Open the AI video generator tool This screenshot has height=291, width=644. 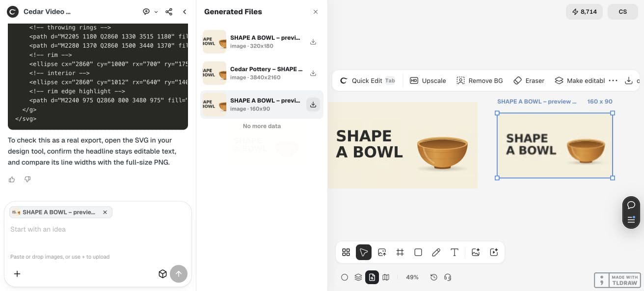pyautogui.click(x=494, y=252)
